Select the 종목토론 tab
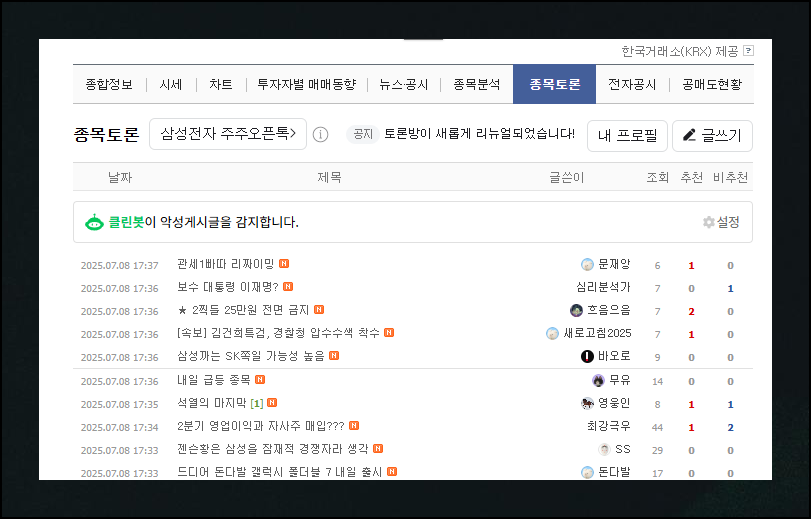811x519 pixels. 554,84
